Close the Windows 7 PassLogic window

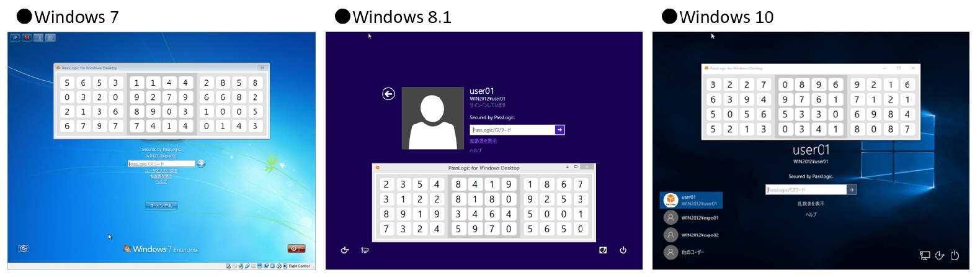point(262,68)
